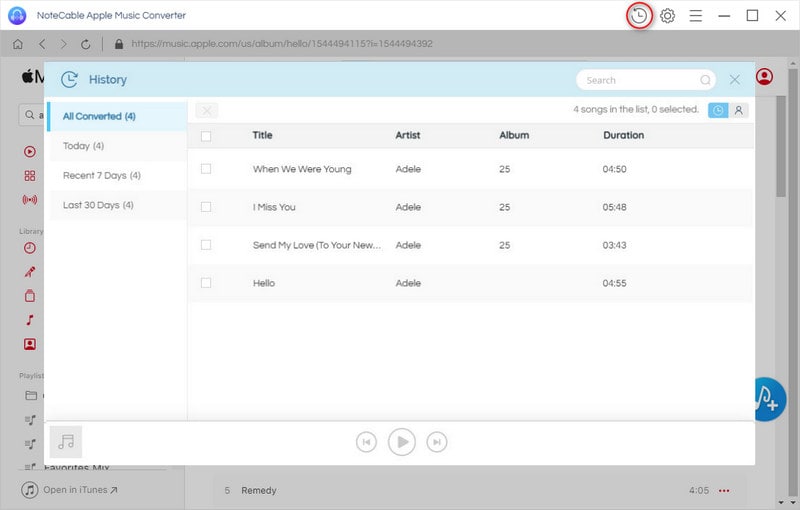Screen dimensions: 800x510
Task: Click album 25 in I Miss You row
Action: coord(505,207)
